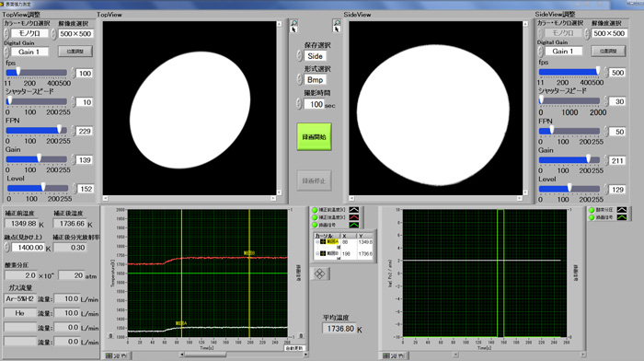
Task: Click the green plot icon in oxygen chart legend
Action: pos(622,217)
